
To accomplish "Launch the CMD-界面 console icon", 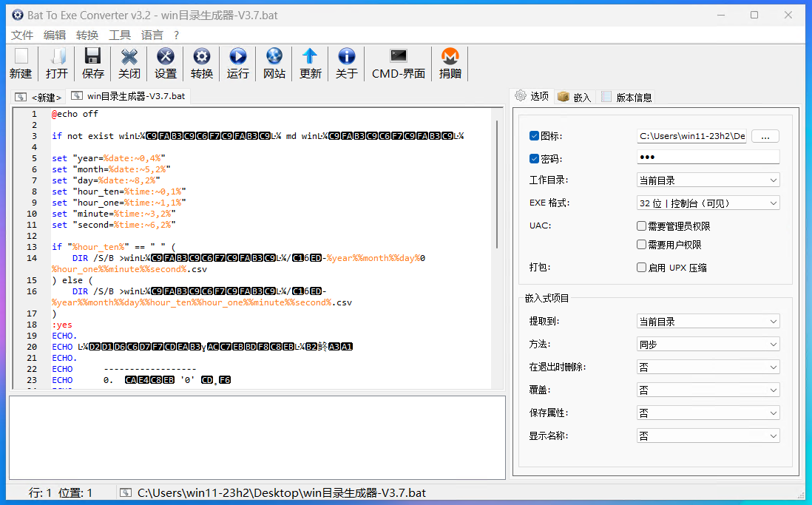I will pos(398,56).
